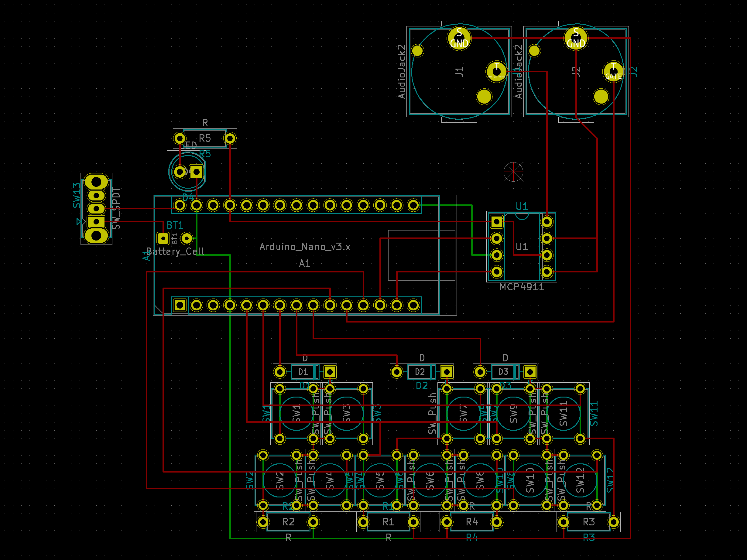Screen dimensions: 747x560
Task: Click the SW13 slide switch square pad
Action: pos(96,221)
